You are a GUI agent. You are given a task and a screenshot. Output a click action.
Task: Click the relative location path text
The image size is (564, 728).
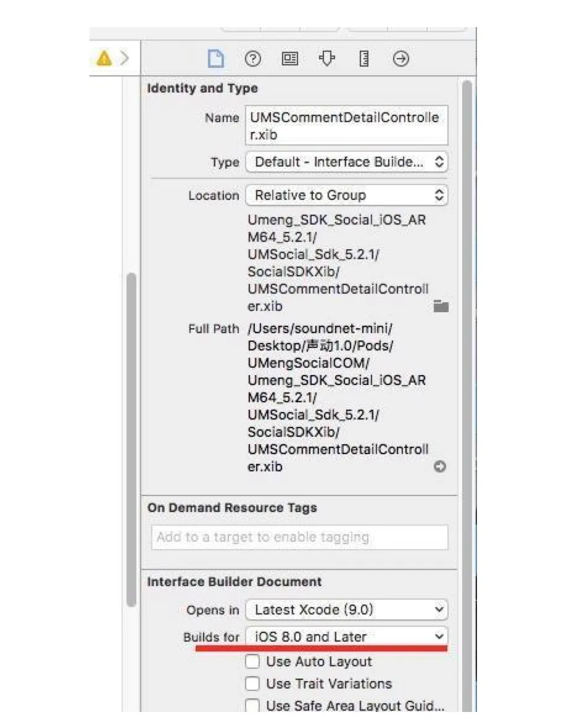pos(338,263)
